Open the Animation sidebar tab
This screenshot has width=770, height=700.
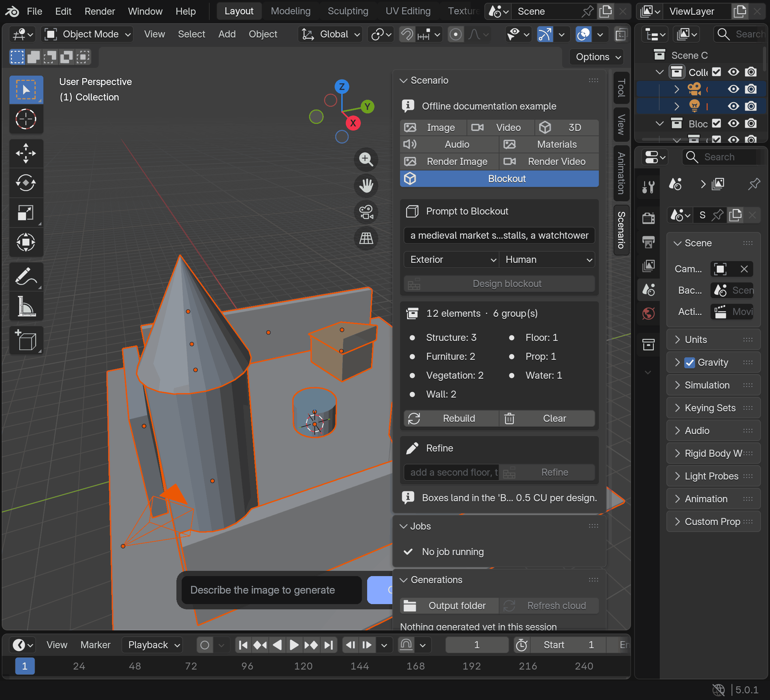tap(621, 173)
